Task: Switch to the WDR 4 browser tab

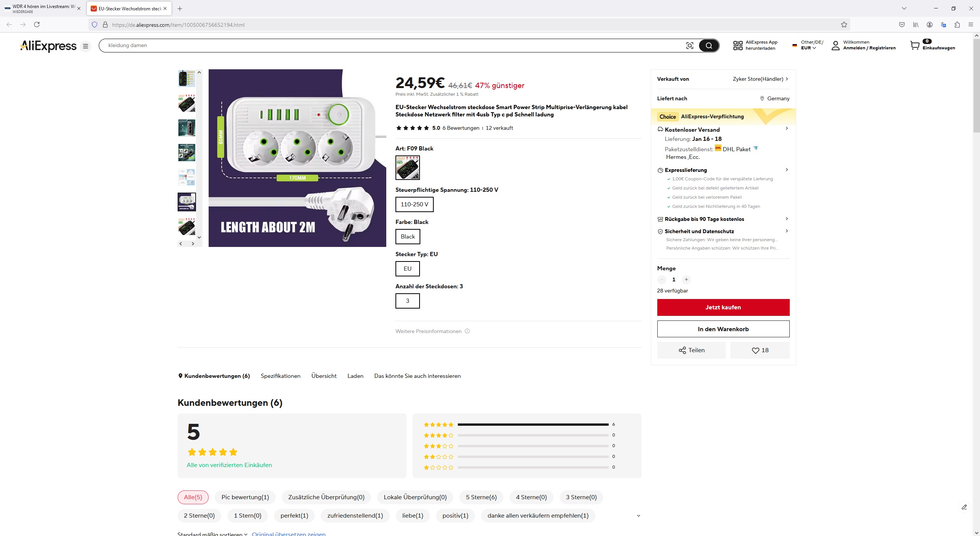Action: (x=42, y=8)
